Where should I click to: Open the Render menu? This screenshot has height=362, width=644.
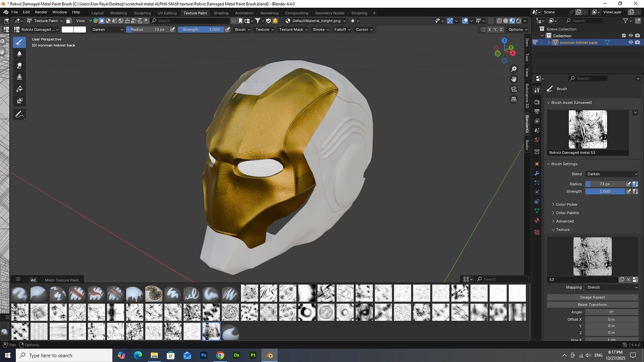coord(41,12)
